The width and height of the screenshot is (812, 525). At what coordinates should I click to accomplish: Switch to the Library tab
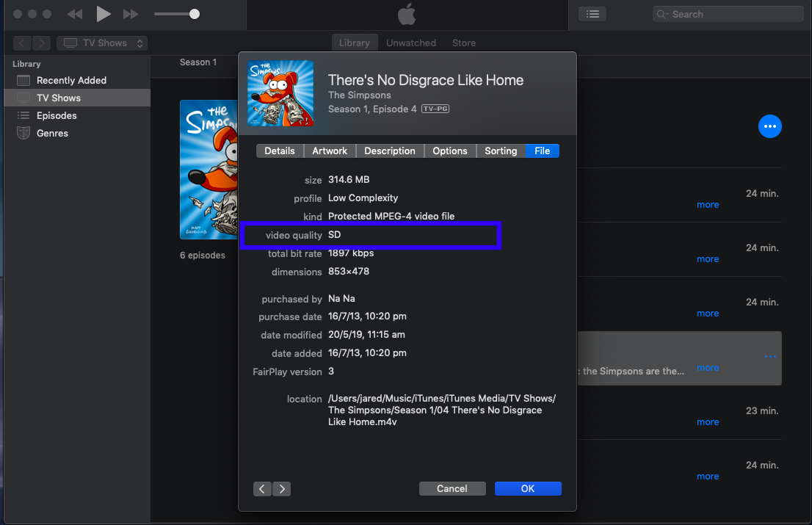(x=354, y=43)
